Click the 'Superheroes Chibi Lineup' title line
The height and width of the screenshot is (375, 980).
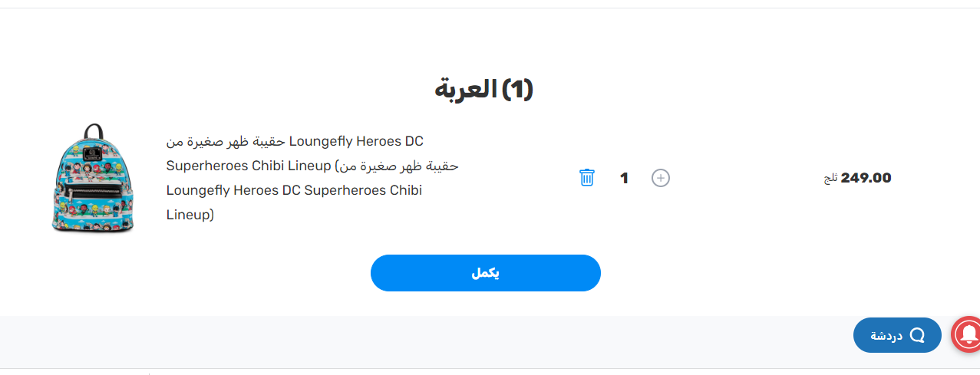(x=249, y=166)
